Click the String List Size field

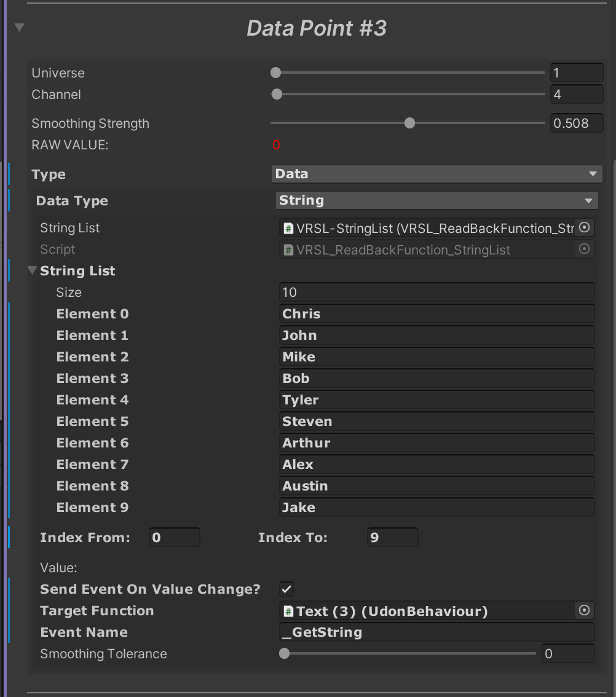pyautogui.click(x=436, y=293)
